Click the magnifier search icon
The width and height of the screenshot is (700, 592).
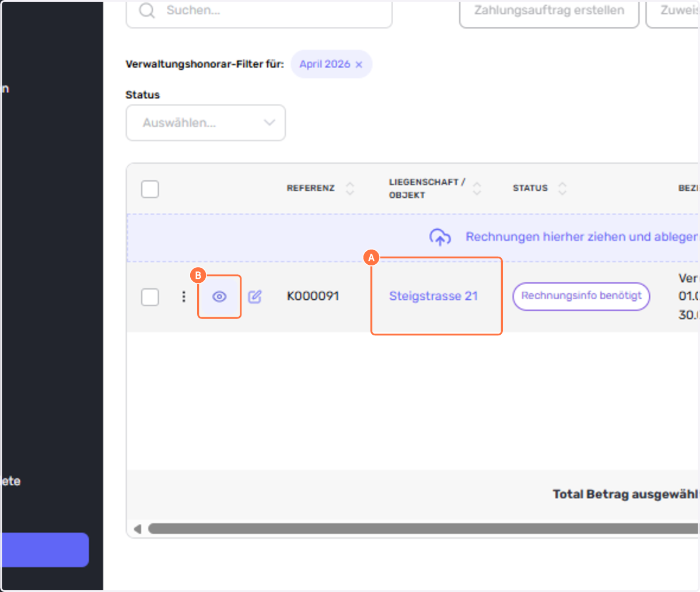[147, 10]
